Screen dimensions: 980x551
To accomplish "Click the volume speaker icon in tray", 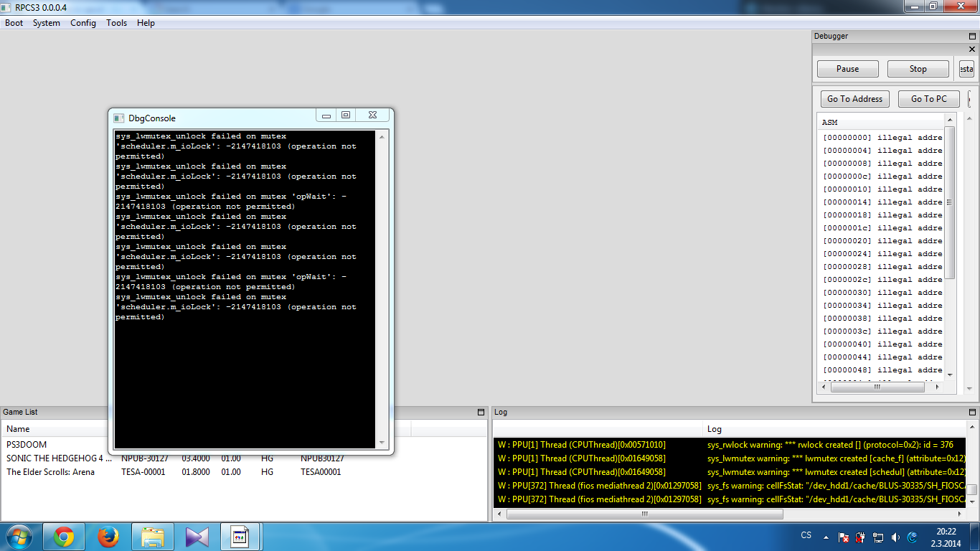I will pyautogui.click(x=895, y=537).
